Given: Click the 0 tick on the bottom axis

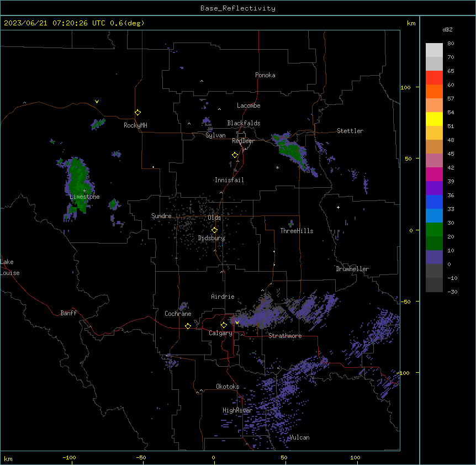Looking at the screenshot, I should 213,457.
